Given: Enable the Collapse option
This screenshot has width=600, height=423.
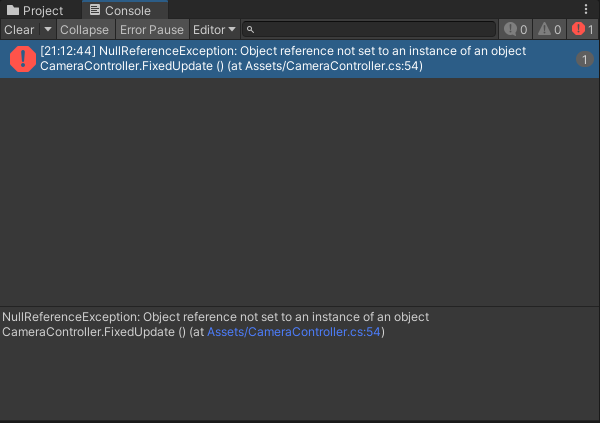Looking at the screenshot, I should pyautogui.click(x=84, y=30).
